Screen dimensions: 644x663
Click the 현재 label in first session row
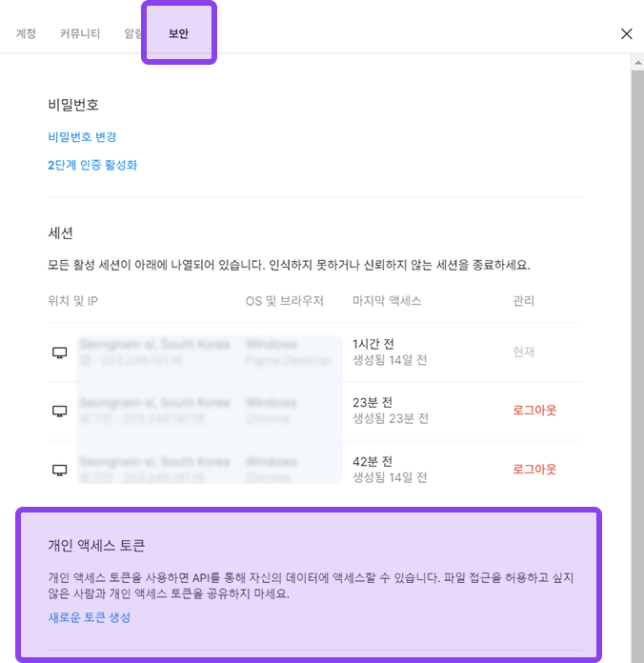523,352
